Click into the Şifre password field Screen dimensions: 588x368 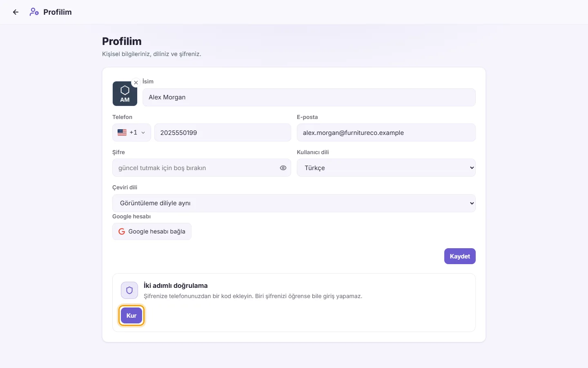(x=202, y=168)
